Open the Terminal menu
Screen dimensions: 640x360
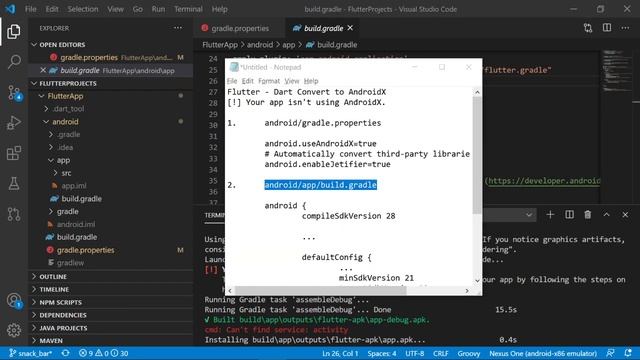point(188,9)
